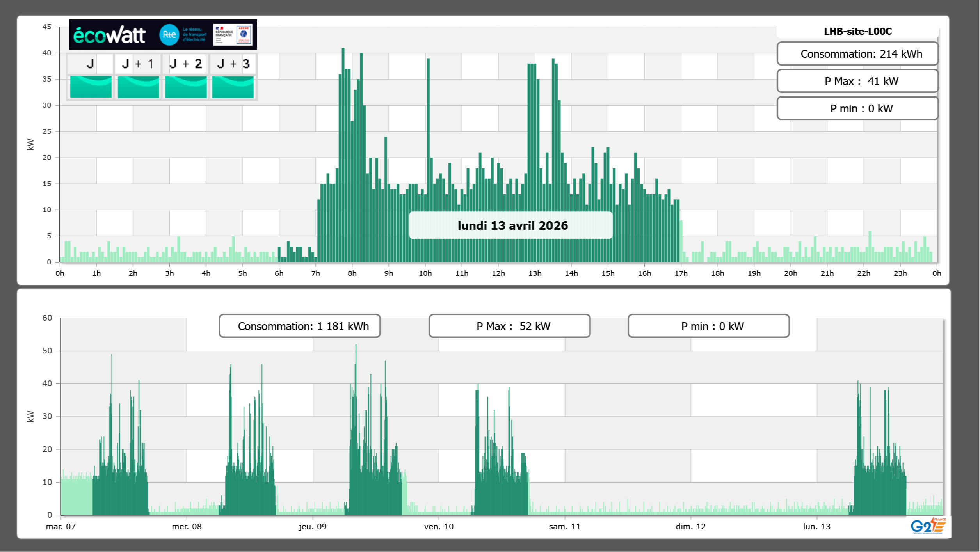Click the G2 France logo
Screen dimensions: 980x552
coord(928,526)
